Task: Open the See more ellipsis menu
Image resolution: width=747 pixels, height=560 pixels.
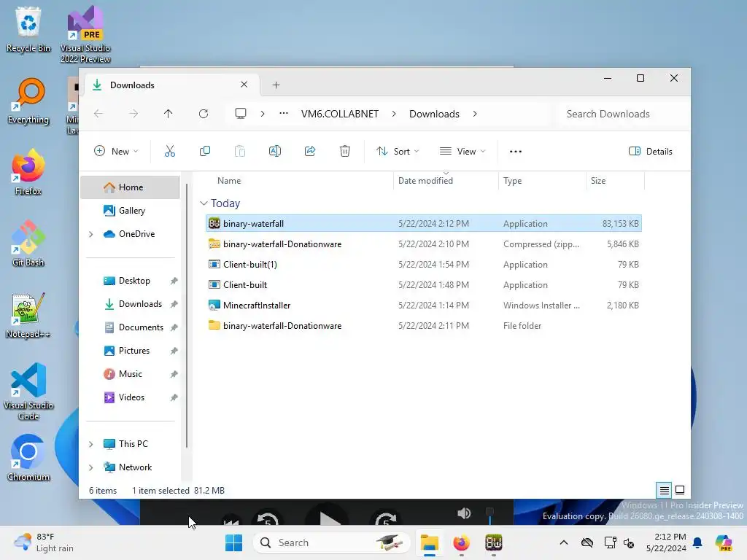Action: click(516, 152)
